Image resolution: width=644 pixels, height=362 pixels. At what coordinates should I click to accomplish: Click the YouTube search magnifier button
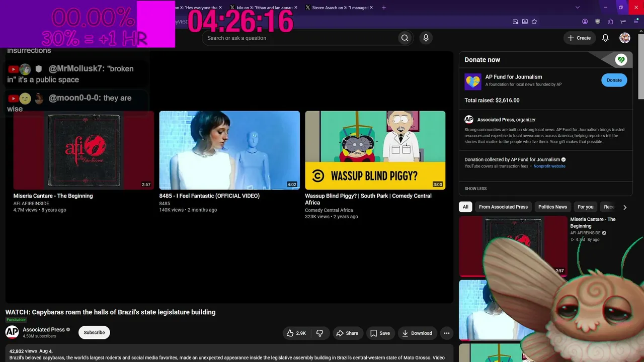[405, 38]
